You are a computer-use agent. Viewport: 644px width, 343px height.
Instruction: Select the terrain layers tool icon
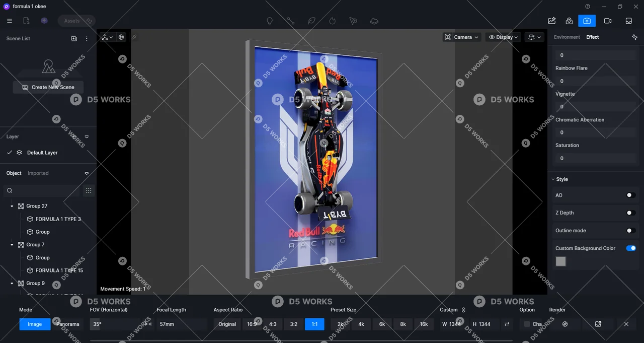coord(374,21)
